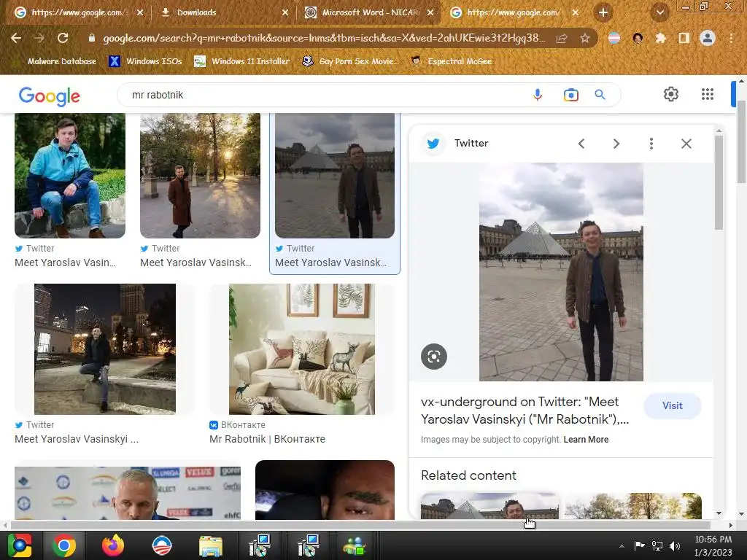Open the first related content thumbnail

(489, 506)
